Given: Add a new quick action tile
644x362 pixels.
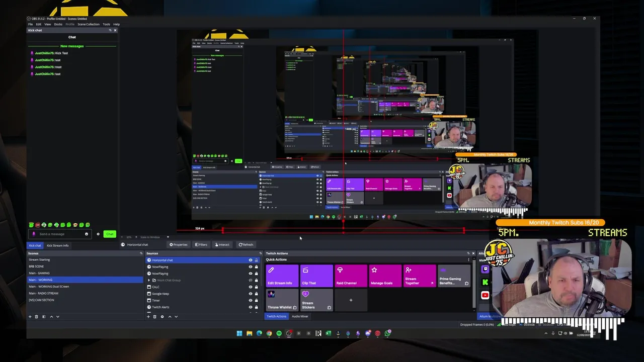Looking at the screenshot, I should [351, 300].
